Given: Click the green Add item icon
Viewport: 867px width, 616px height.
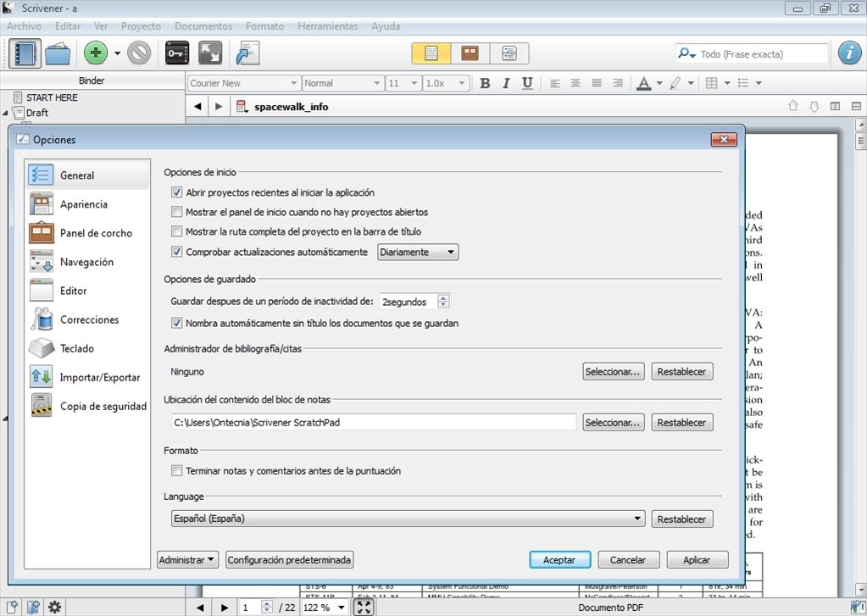Looking at the screenshot, I should [96, 53].
